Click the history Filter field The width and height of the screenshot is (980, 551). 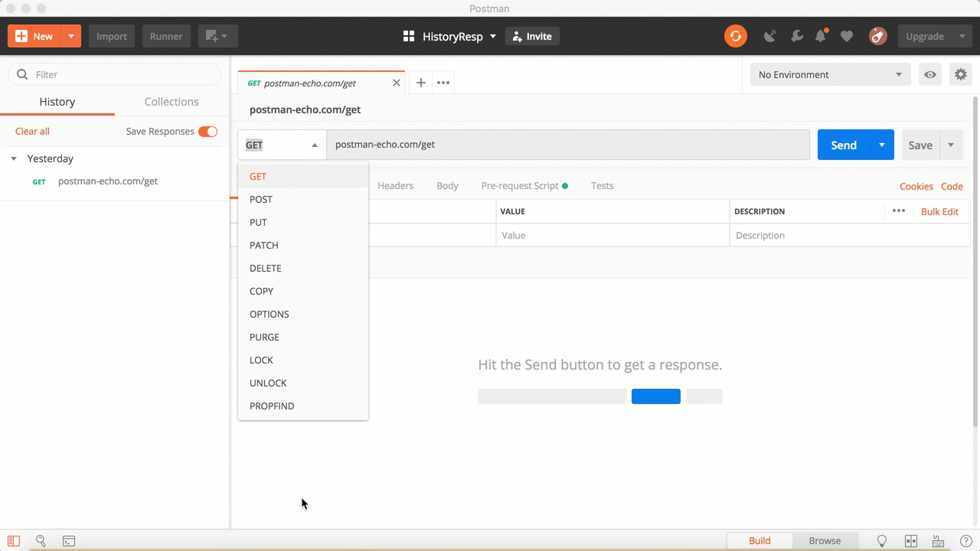click(114, 74)
